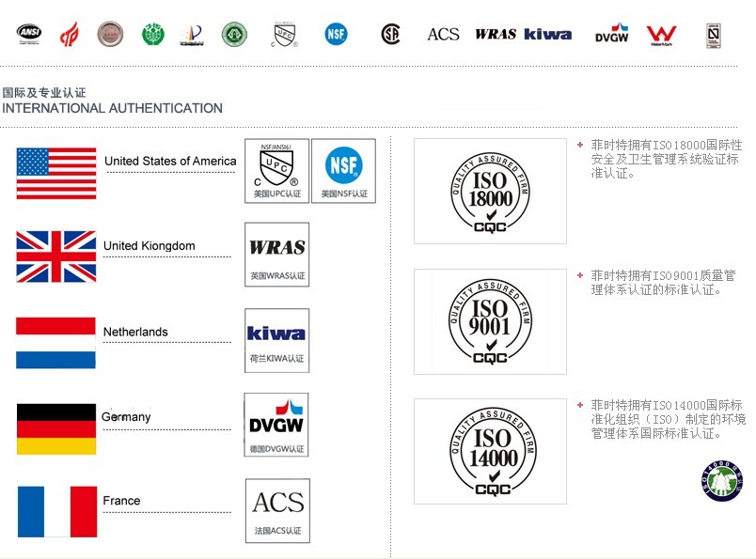Click the United States of America flag
756x559 pixels.
pos(56,174)
